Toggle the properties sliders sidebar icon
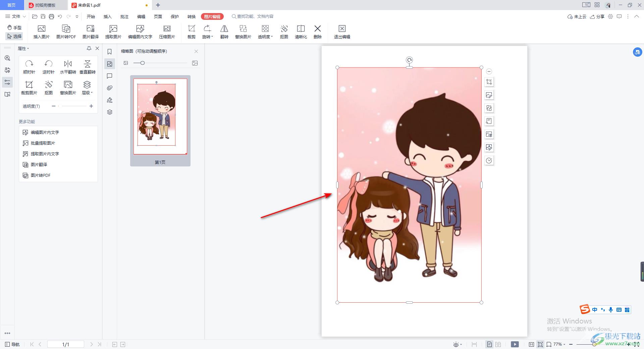The width and height of the screenshot is (644, 349). 7,82
